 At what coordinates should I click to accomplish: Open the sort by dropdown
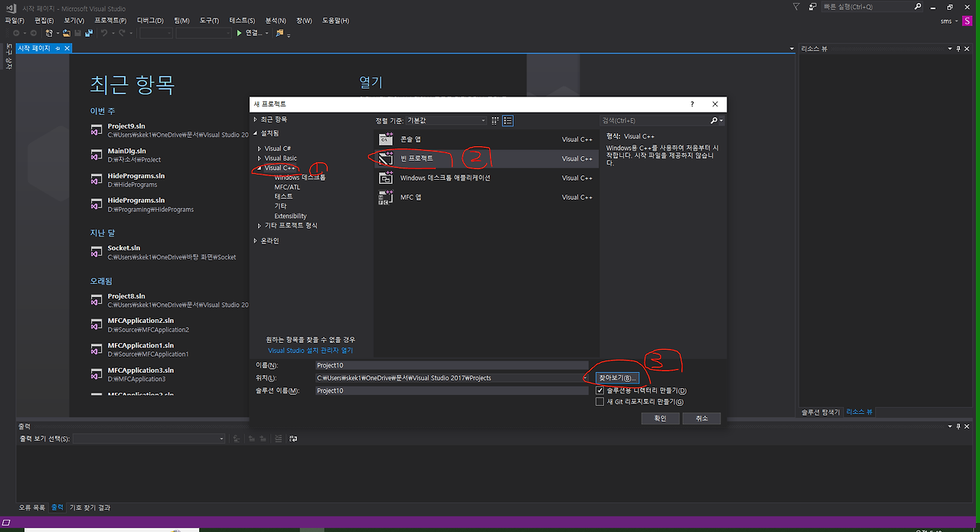click(x=446, y=120)
